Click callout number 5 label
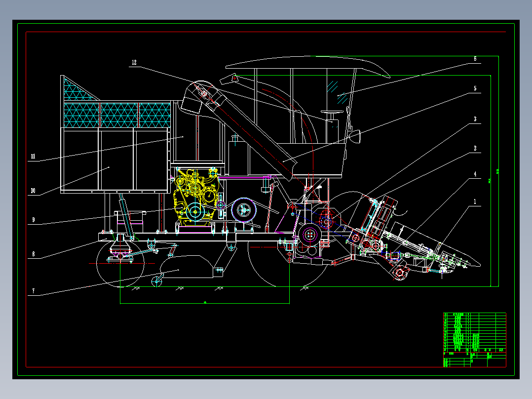532x399 pixels. click(x=475, y=88)
